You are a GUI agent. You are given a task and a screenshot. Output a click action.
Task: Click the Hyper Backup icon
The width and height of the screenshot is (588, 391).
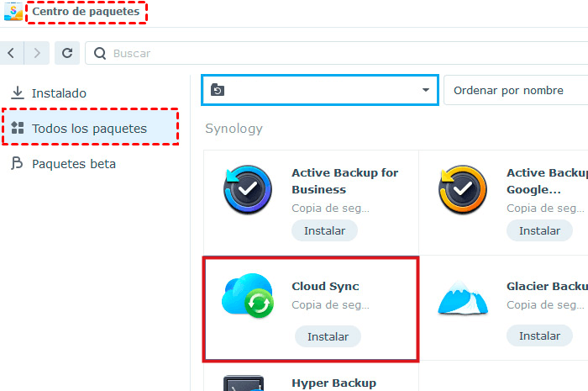(244, 383)
